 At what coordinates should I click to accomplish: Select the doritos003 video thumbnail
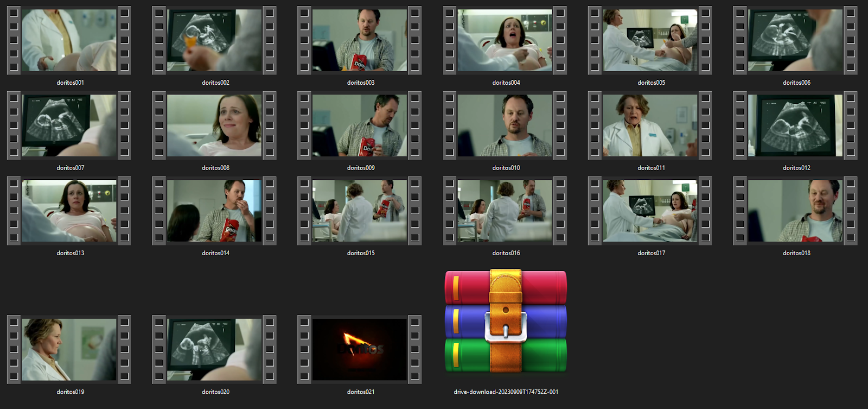[360, 40]
